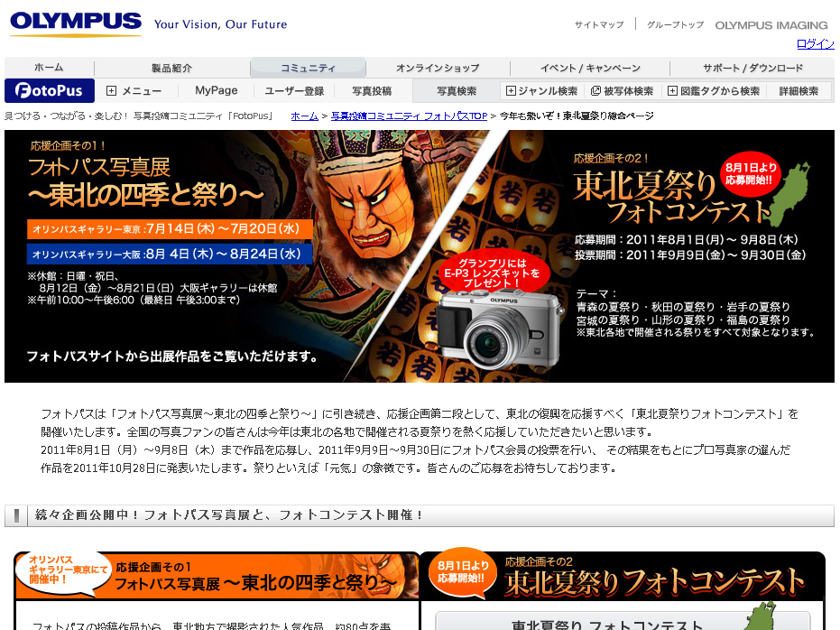This screenshot has width=840, height=630.
Task: Click OLYMPUS IMAGING header text
Action: 771,25
